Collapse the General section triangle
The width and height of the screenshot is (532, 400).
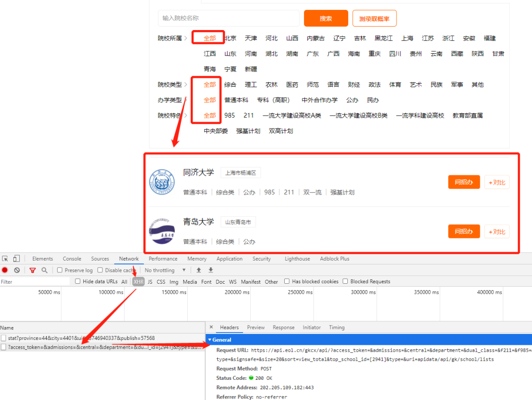pos(210,339)
